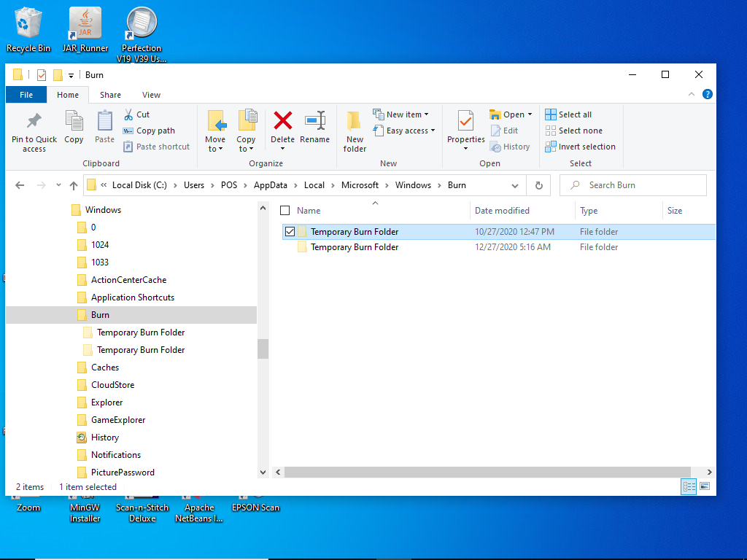Viewport: 747px width, 560px height.
Task: Open the File menu
Action: (x=26, y=95)
